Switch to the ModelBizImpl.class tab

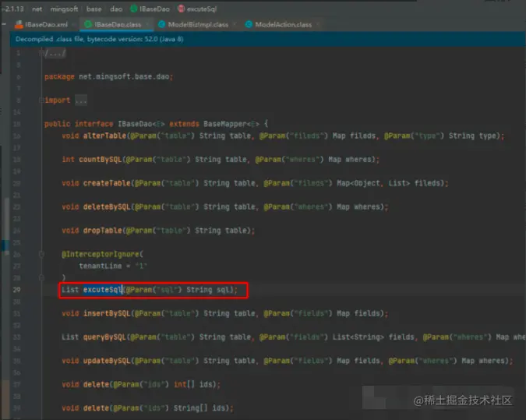click(x=197, y=24)
